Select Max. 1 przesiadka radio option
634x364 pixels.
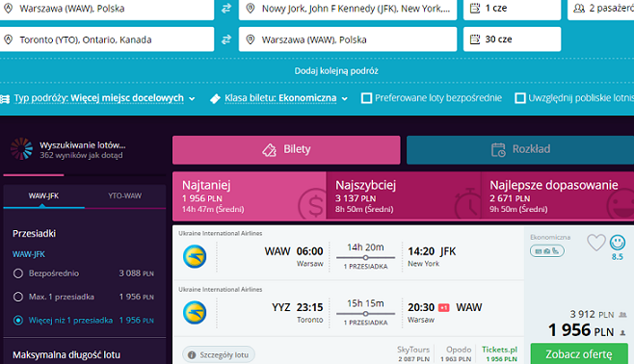(18, 297)
